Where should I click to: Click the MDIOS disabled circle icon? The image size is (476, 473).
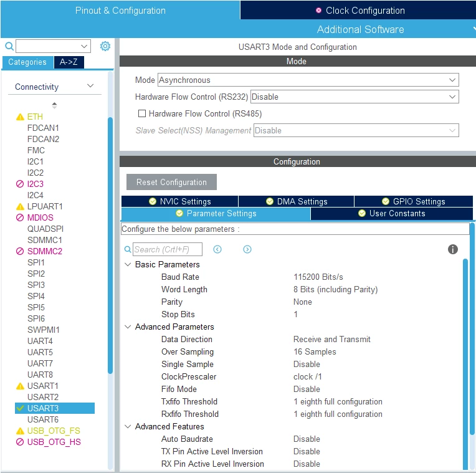[20, 217]
